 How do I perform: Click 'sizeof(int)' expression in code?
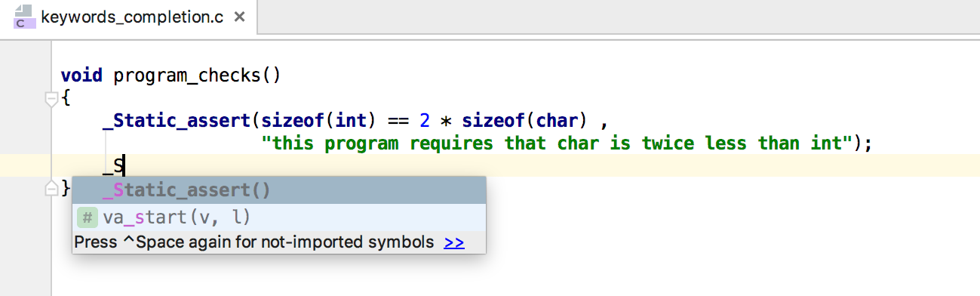pyautogui.click(x=318, y=120)
